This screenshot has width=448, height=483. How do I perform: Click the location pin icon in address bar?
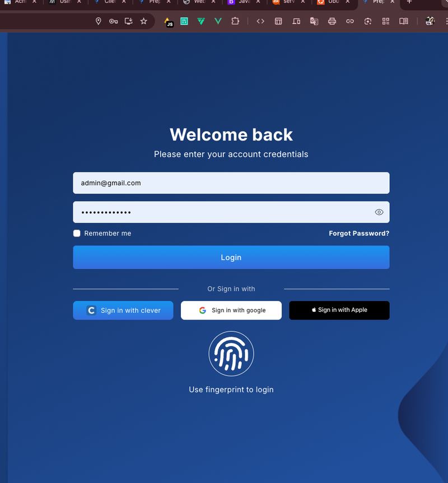click(99, 21)
